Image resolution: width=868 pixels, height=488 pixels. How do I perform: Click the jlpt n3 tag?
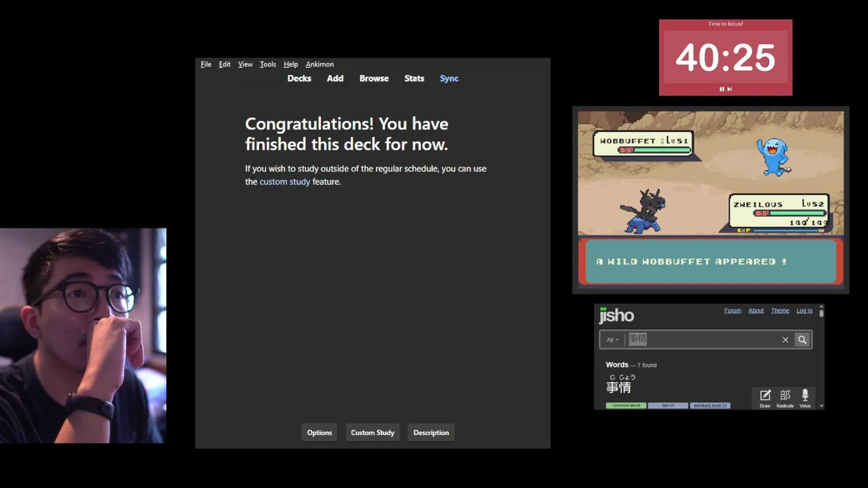coord(668,405)
